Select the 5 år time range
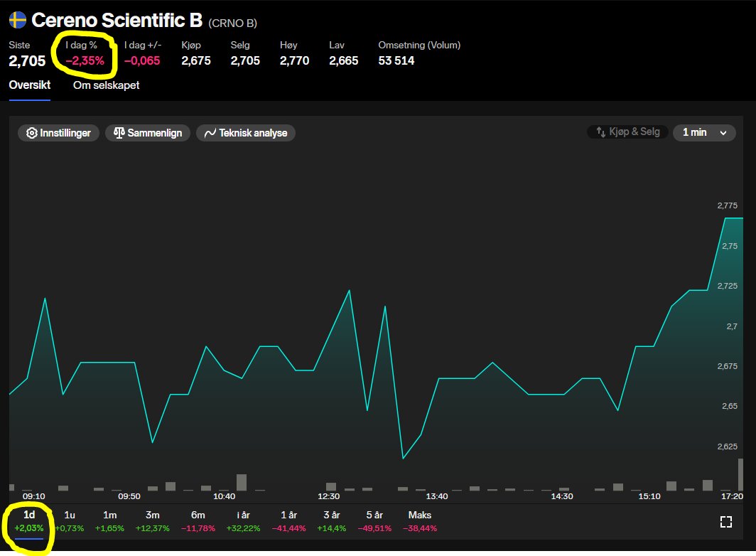This screenshot has height=556, width=756. tap(374, 521)
